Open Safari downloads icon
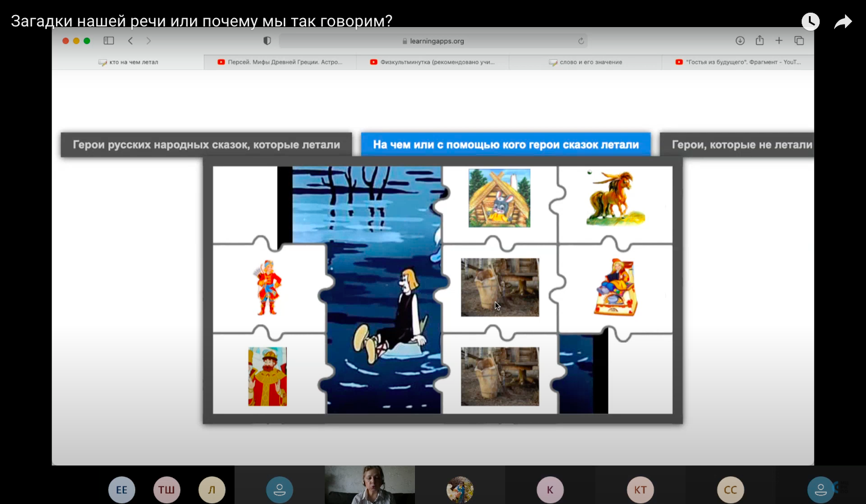The height and width of the screenshot is (504, 866). pyautogui.click(x=740, y=41)
